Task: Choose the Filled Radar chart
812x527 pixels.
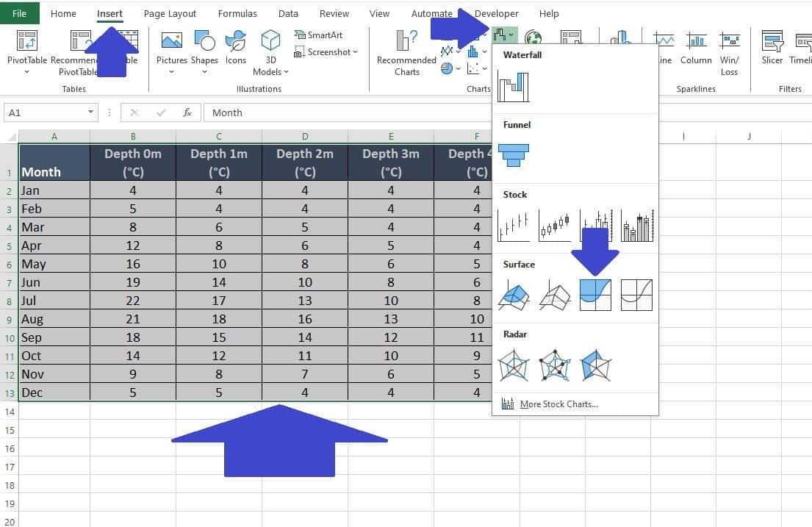Action: pos(596,365)
